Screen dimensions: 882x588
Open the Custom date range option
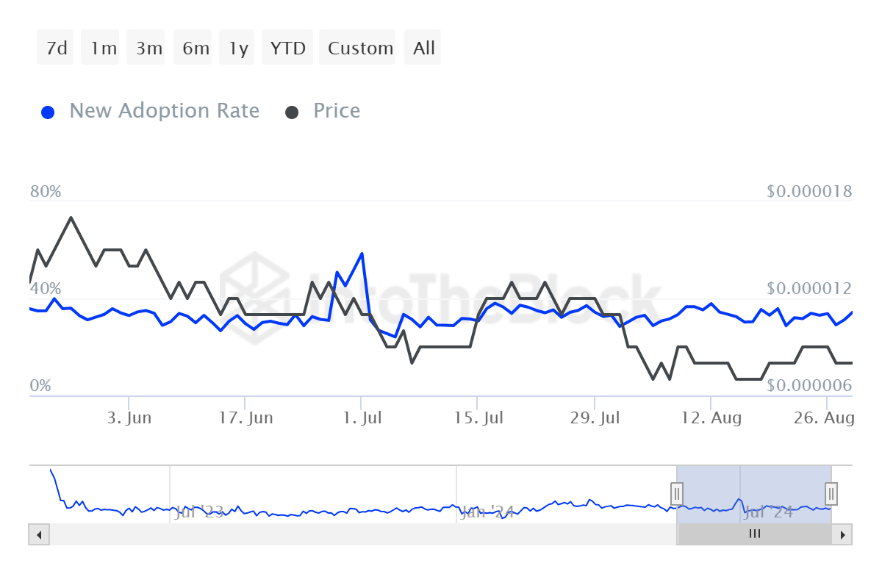360,48
